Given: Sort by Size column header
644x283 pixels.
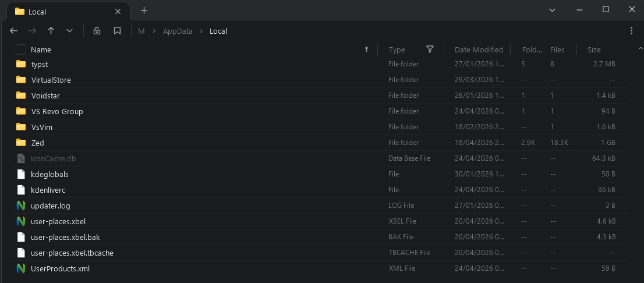Looking at the screenshot, I should coord(594,49).
